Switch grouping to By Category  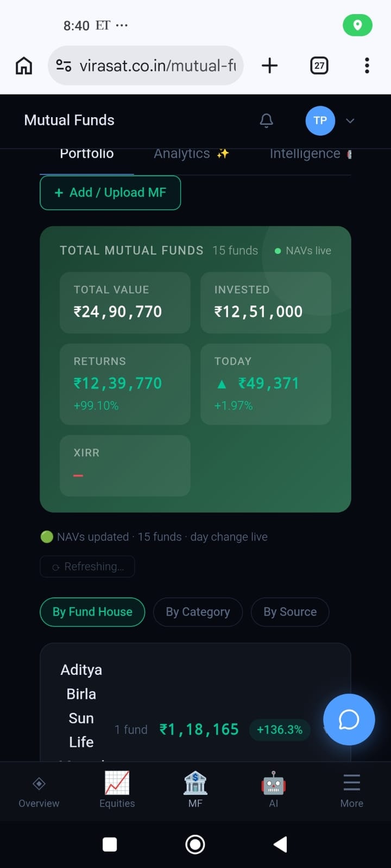198,612
